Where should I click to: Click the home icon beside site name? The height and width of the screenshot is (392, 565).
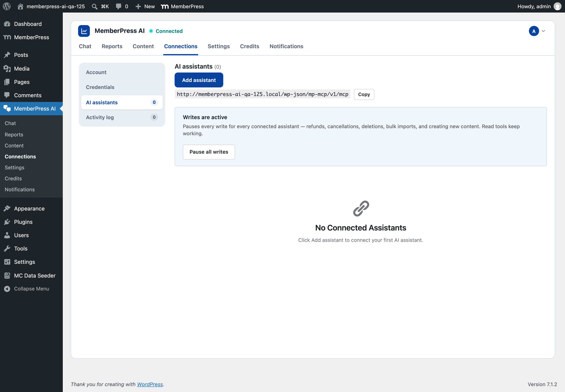(x=20, y=6)
